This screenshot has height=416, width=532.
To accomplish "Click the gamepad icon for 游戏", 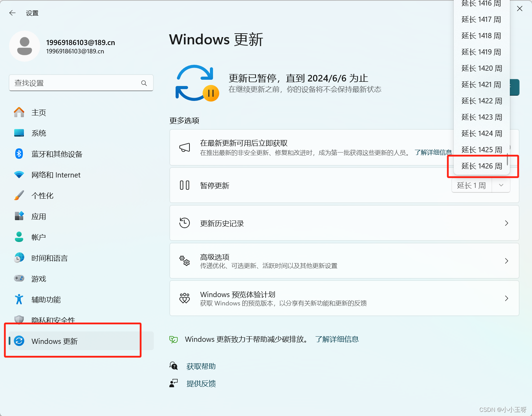I will [x=19, y=278].
